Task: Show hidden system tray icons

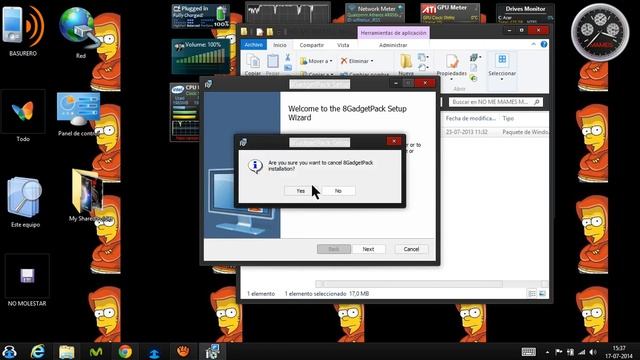Action: [547, 352]
